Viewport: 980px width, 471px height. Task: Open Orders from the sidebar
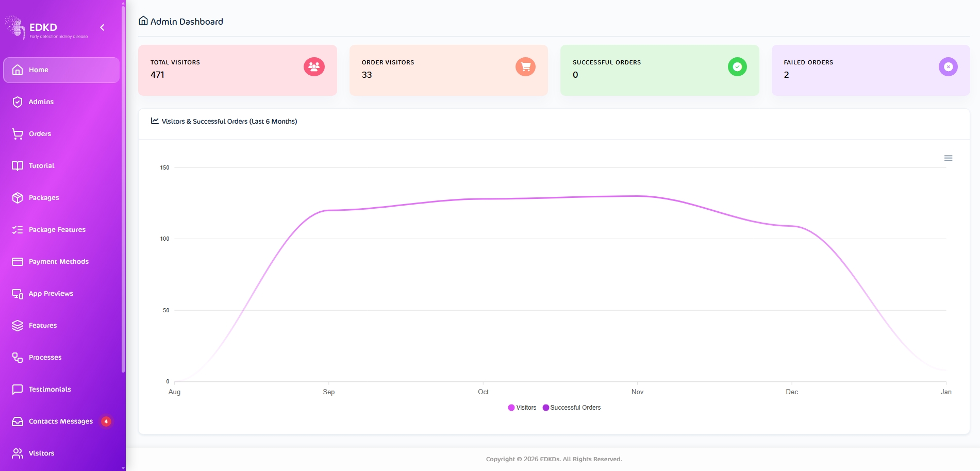(40, 134)
